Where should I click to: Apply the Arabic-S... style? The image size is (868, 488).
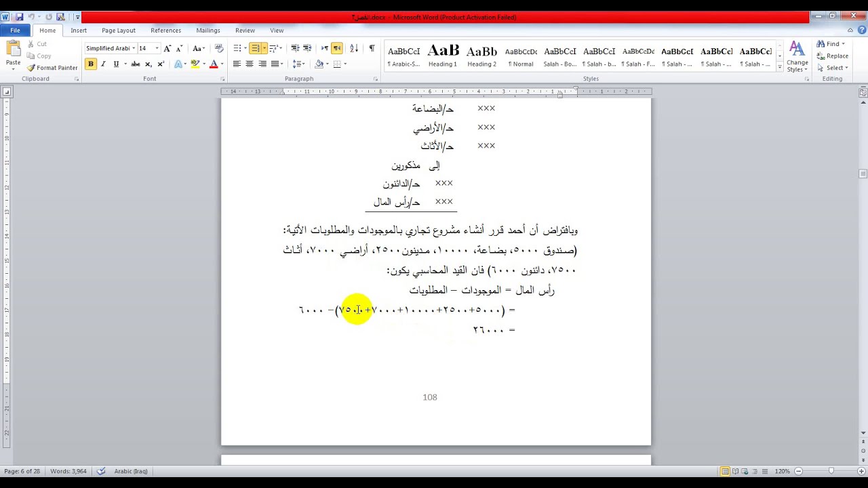(403, 56)
